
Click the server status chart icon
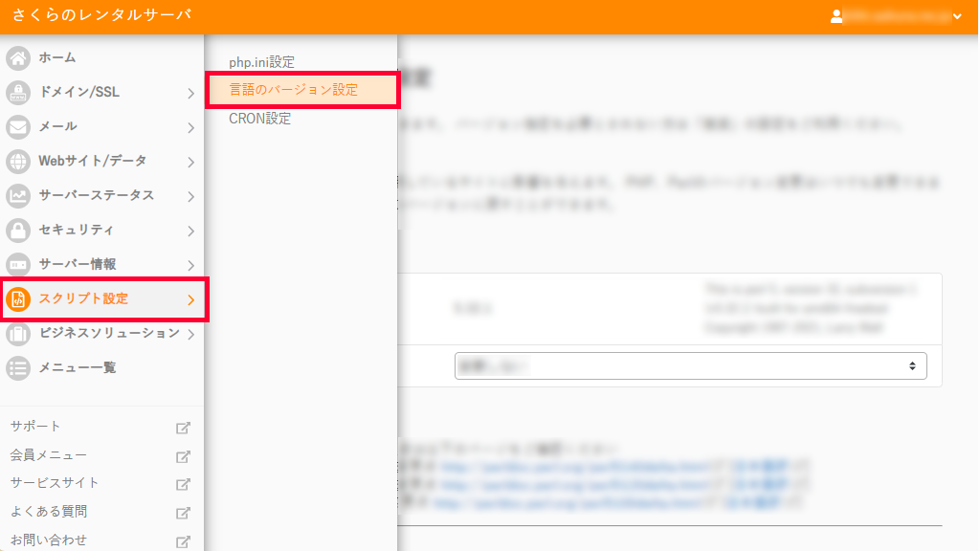point(18,196)
